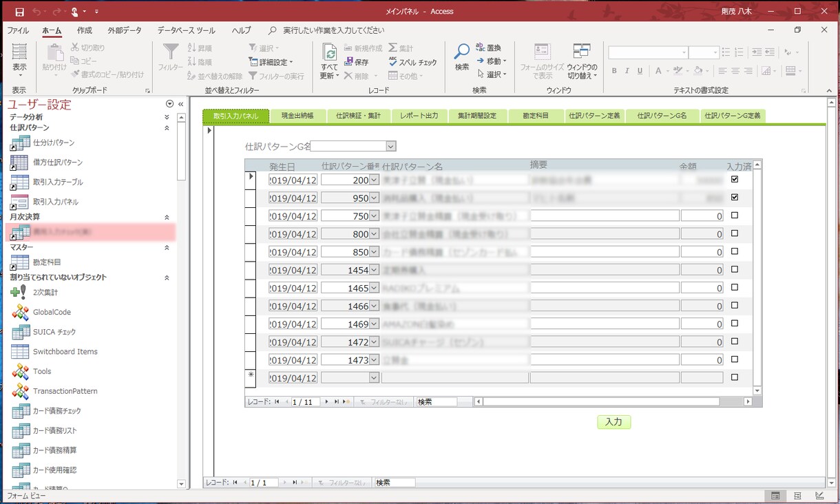Open pattern number dropdown for 950
This screenshot has width=840, height=504.
[375, 198]
